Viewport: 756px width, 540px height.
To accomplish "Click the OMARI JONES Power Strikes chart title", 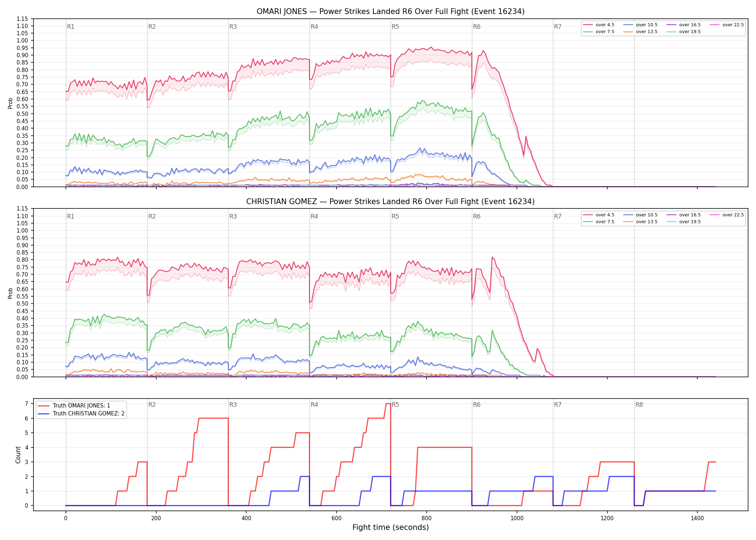I will coord(390,12).
